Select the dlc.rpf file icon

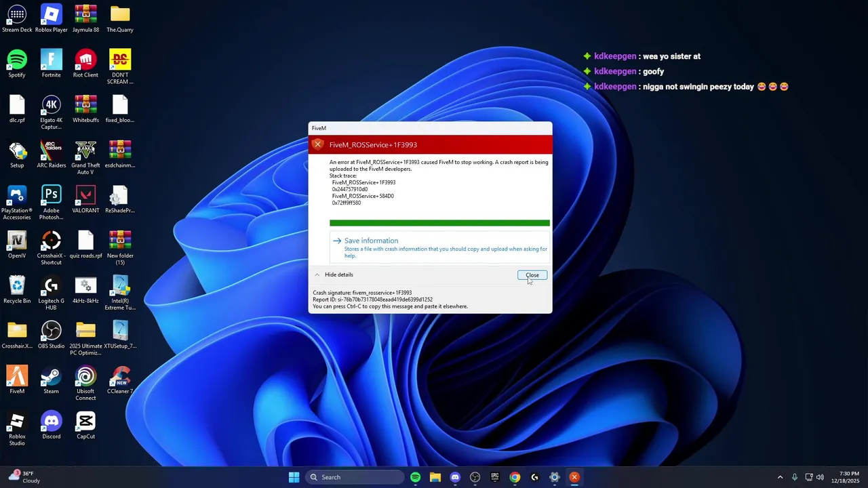point(17,109)
